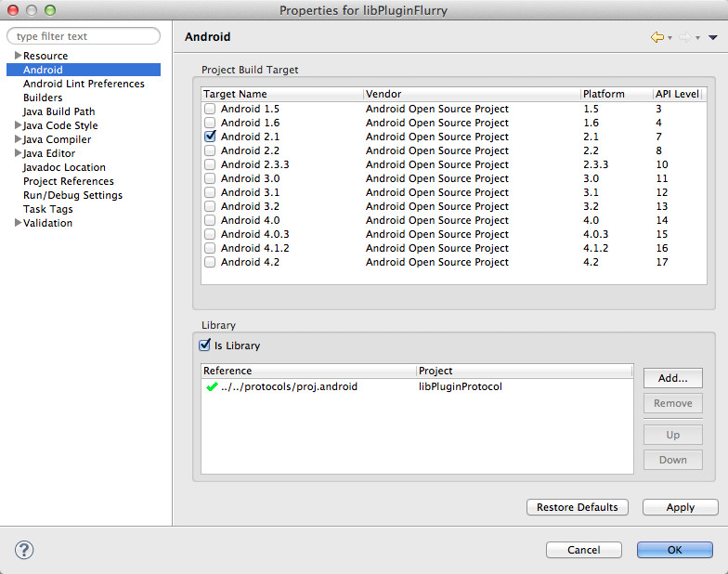Viewport: 728px width, 574px height.
Task: Click the libPluginProtocol project cell
Action: [461, 386]
